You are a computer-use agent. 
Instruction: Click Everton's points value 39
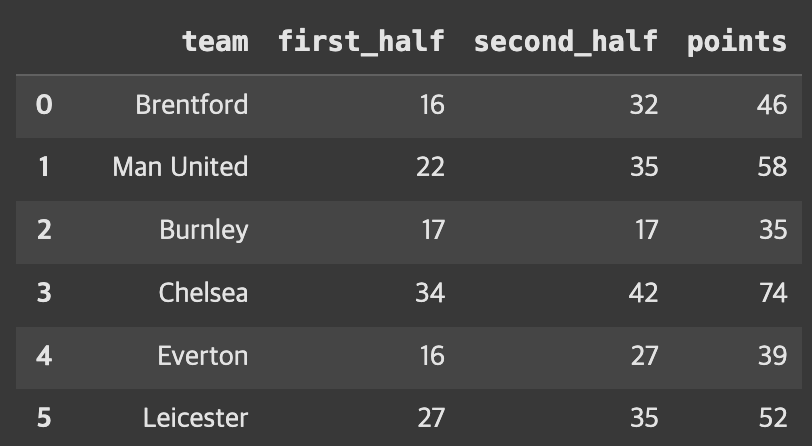[x=773, y=356]
